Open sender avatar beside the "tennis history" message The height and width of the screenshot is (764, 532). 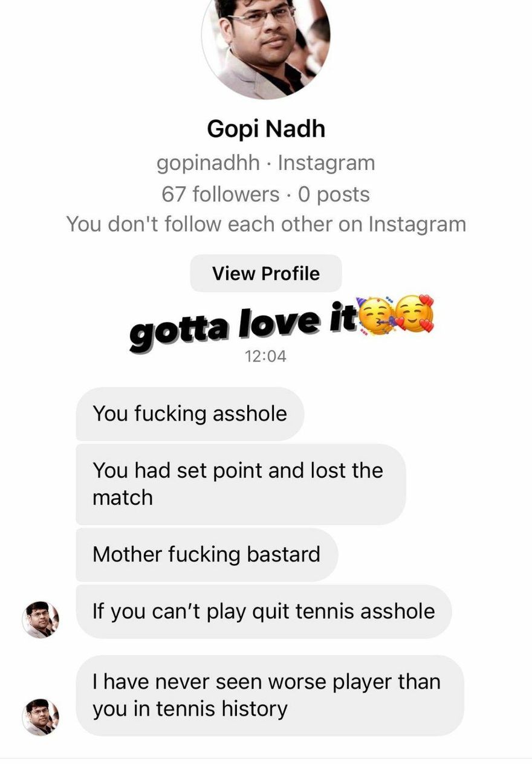click(x=41, y=717)
